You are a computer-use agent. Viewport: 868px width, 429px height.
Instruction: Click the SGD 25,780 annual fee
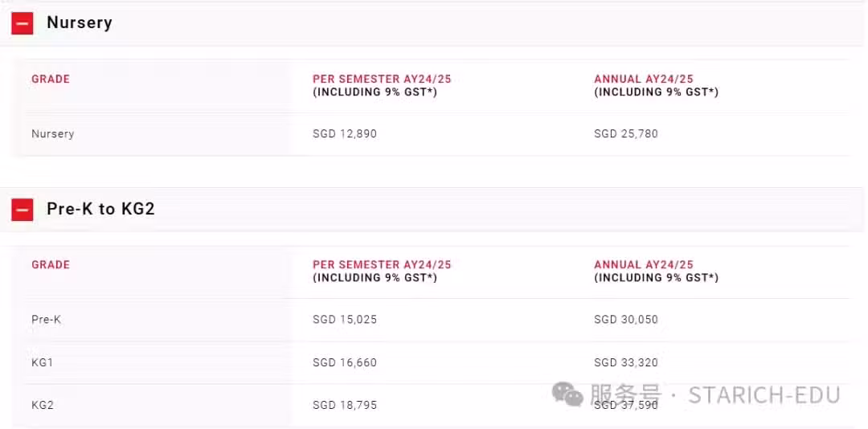tap(626, 134)
